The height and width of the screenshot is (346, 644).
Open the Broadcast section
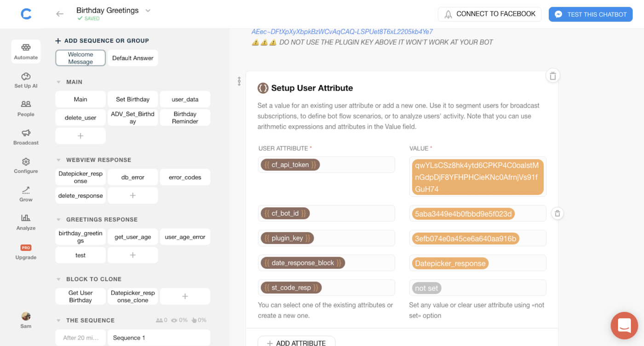26,137
